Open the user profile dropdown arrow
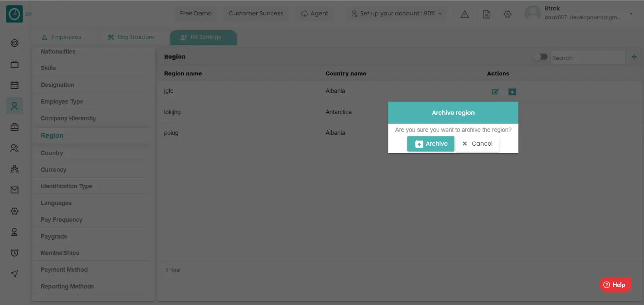The image size is (644, 305). [631, 14]
